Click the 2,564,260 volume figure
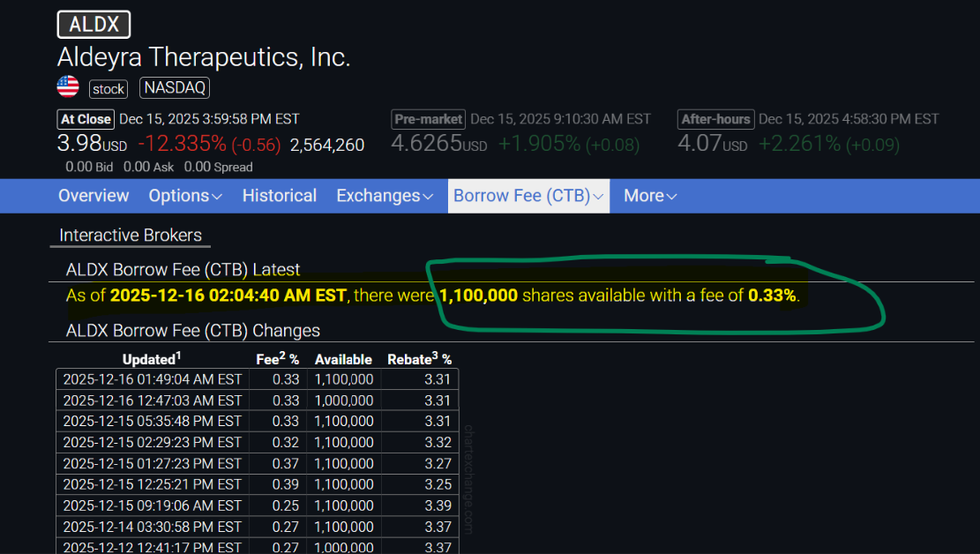This screenshot has height=554, width=980. (x=327, y=145)
